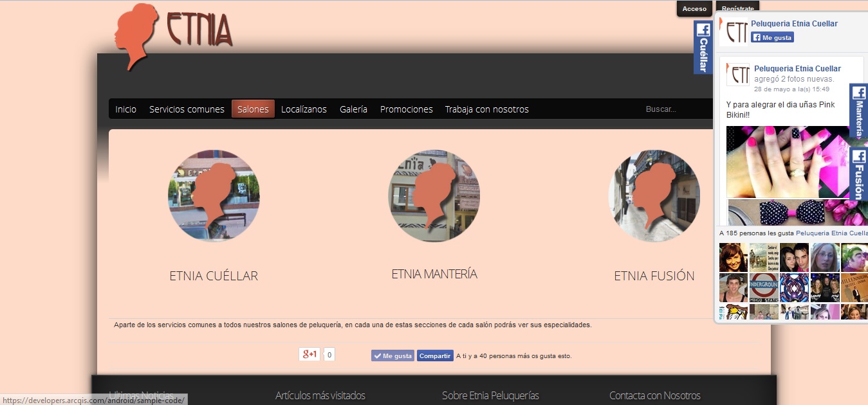Click the Google +1 button
The height and width of the screenshot is (405, 868).
(x=309, y=354)
